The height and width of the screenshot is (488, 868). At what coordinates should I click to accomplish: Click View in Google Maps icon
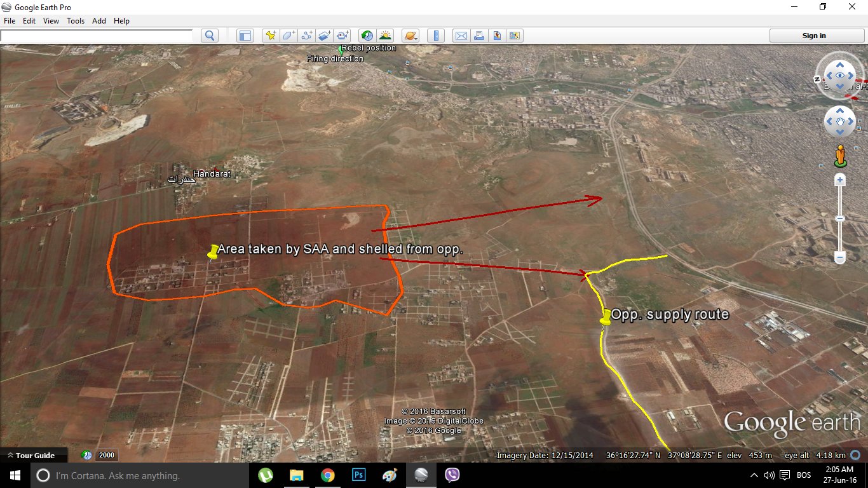(x=515, y=36)
